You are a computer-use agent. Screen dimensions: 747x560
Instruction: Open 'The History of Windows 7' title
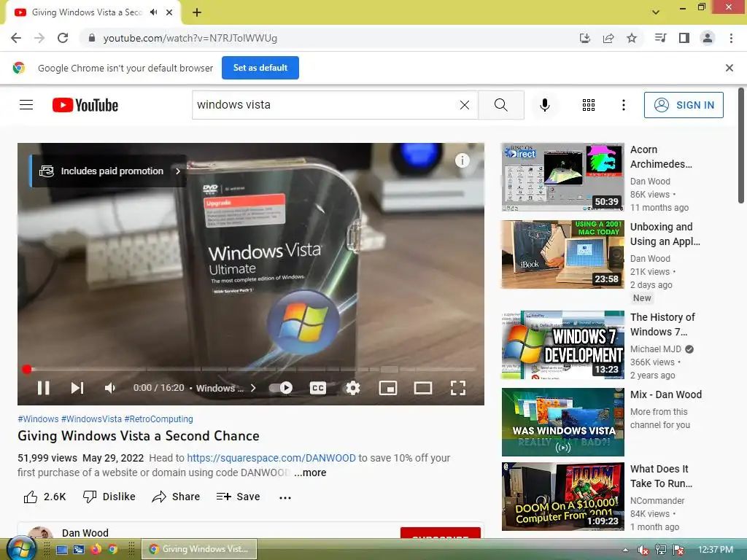pyautogui.click(x=662, y=324)
